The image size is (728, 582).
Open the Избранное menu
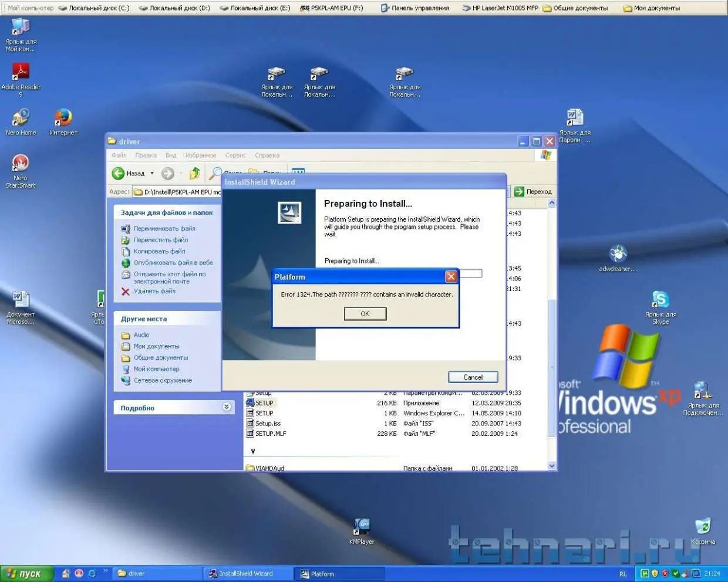pos(201,155)
